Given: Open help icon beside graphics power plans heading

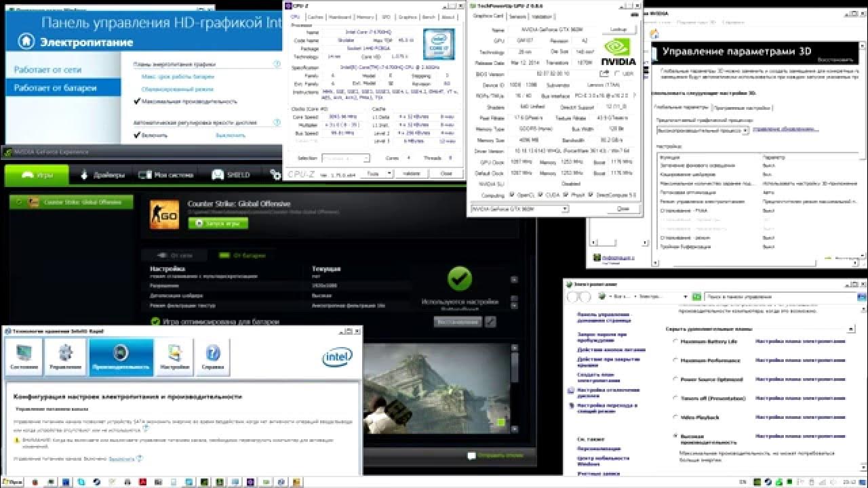Looking at the screenshot, I should click(x=277, y=64).
